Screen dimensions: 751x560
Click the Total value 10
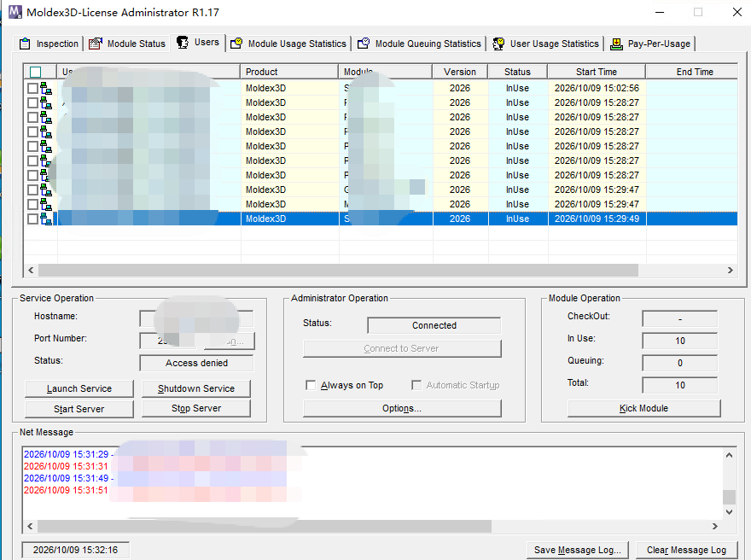tap(680, 385)
